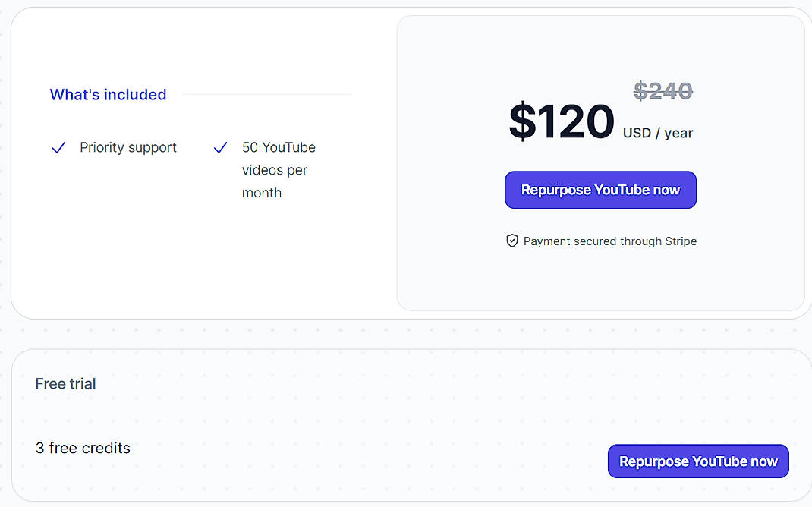Viewport: 812px width, 507px height.
Task: Switch to the Free trial plan section
Action: (65, 383)
